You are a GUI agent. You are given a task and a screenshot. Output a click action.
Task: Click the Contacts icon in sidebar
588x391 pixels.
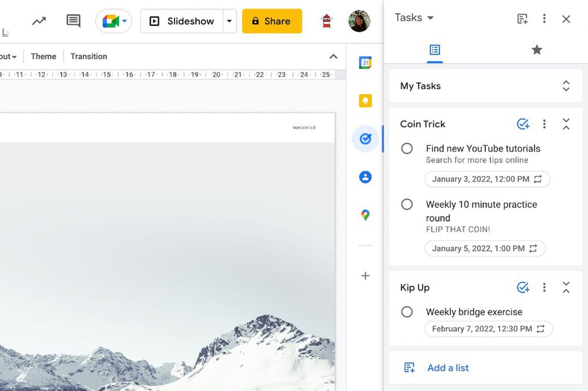pos(365,177)
